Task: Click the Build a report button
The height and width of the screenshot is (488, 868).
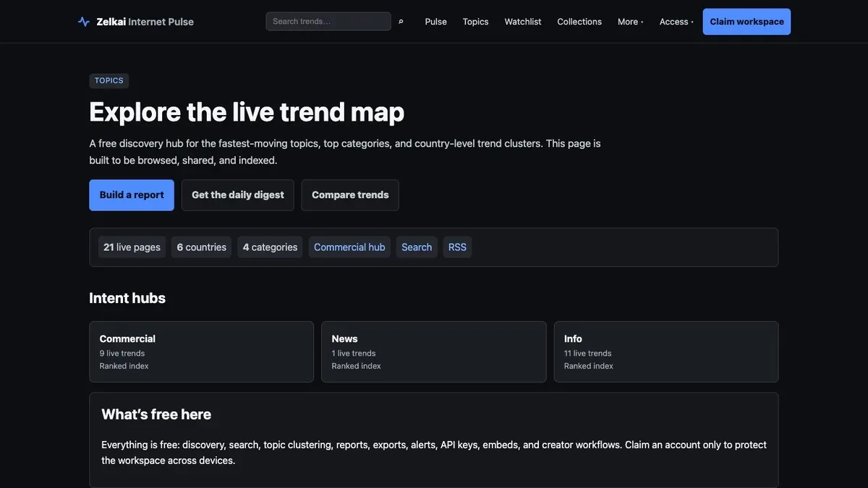Action: pyautogui.click(x=132, y=195)
